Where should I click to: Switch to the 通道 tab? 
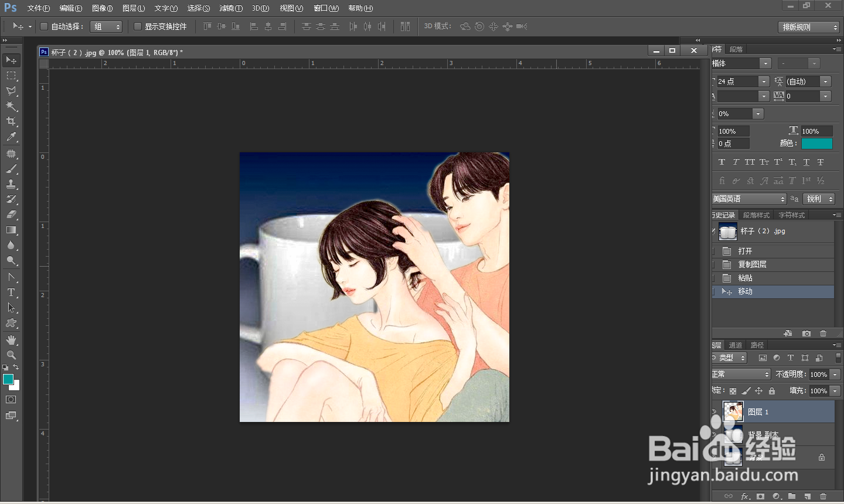[736, 345]
